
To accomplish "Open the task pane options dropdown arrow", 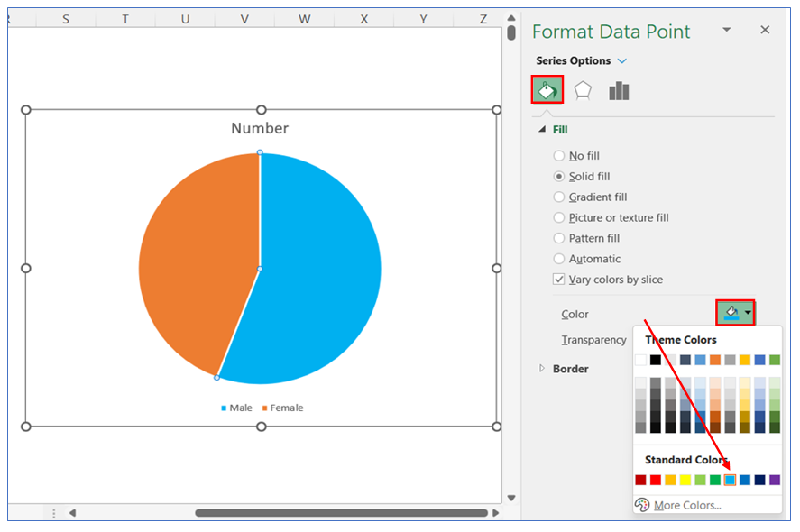I will click(726, 31).
